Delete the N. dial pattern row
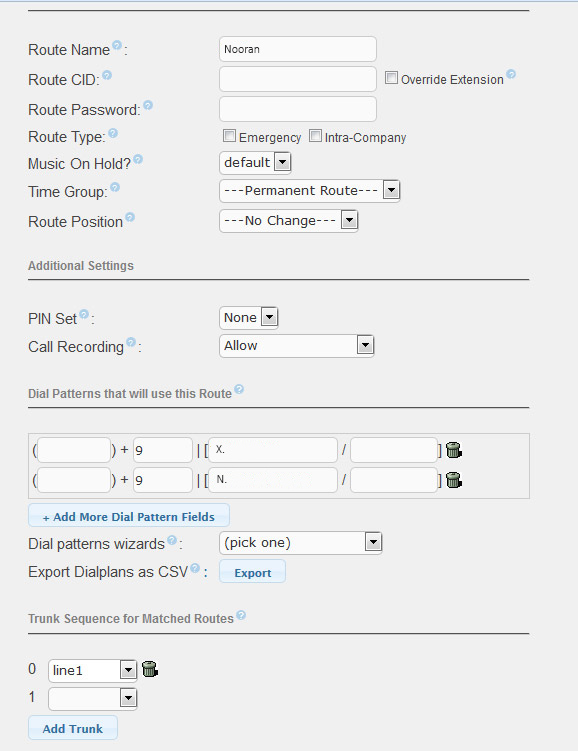Viewport: 578px width, 751px height. 453,479
